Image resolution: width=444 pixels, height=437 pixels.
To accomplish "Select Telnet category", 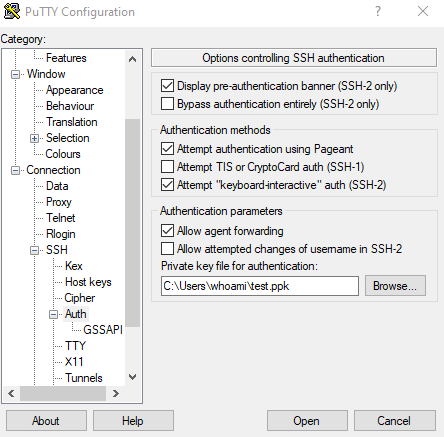I will coord(61,218).
